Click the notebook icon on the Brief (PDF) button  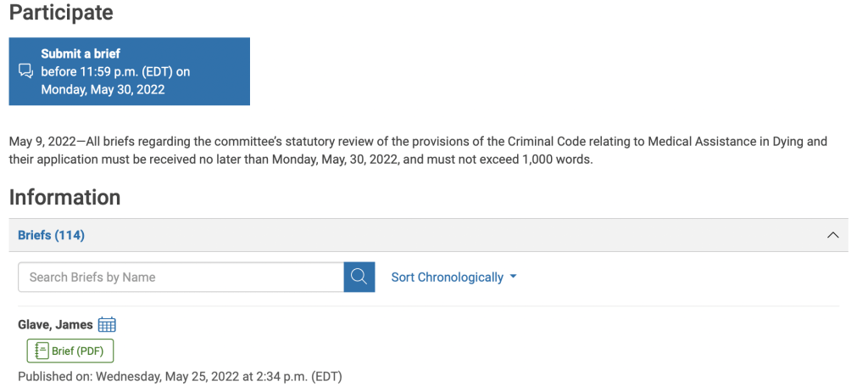point(41,351)
